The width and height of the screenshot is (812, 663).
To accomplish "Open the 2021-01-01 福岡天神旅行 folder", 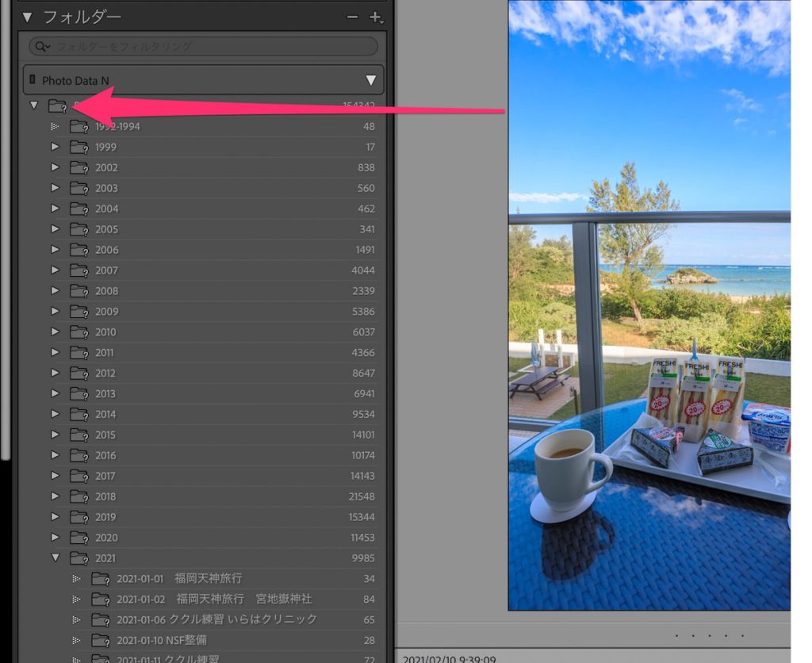I will click(179, 578).
